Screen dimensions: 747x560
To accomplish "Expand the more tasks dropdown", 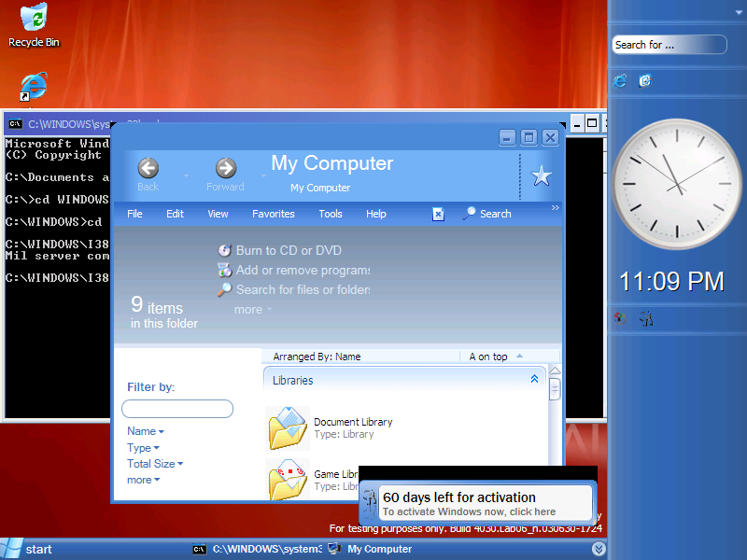I will tap(253, 310).
